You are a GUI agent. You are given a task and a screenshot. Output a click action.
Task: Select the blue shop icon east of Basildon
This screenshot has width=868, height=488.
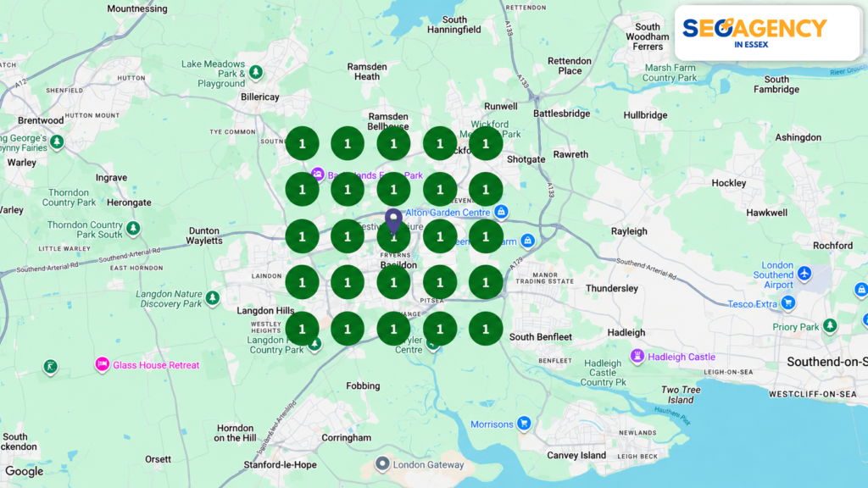[528, 240]
